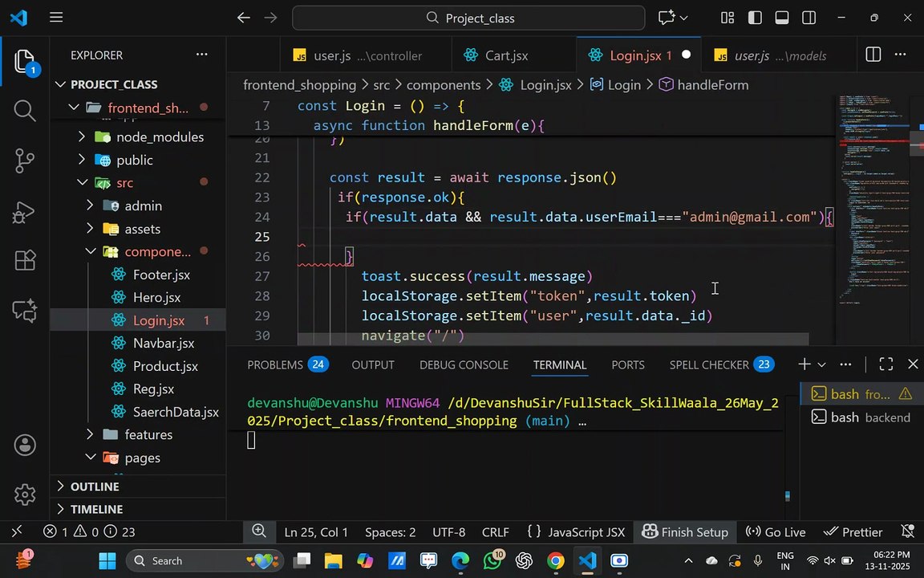Open the SPELL CHECKER panel tab
Screen dimensions: 924x578
(x=721, y=364)
